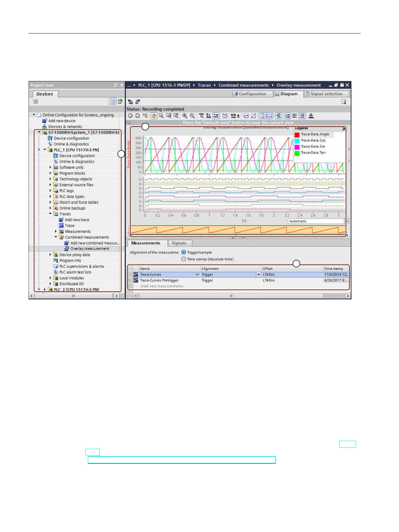Open Add new trace in tree

[x=77, y=220]
